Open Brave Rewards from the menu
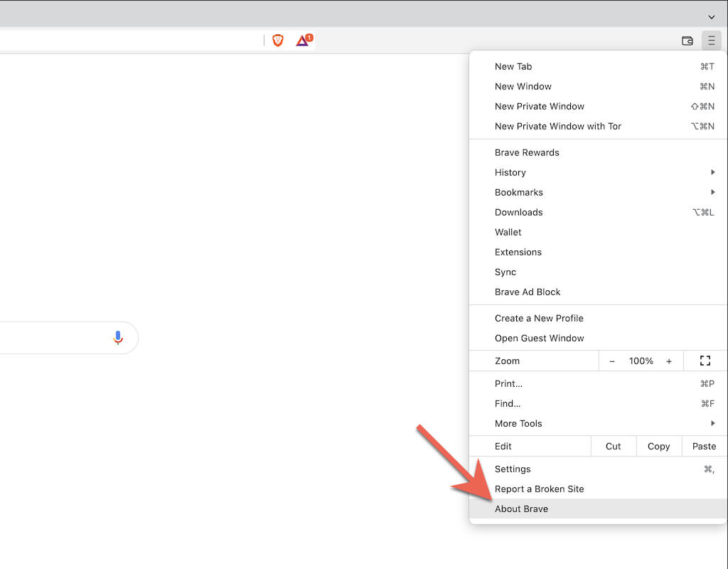 [598, 153]
